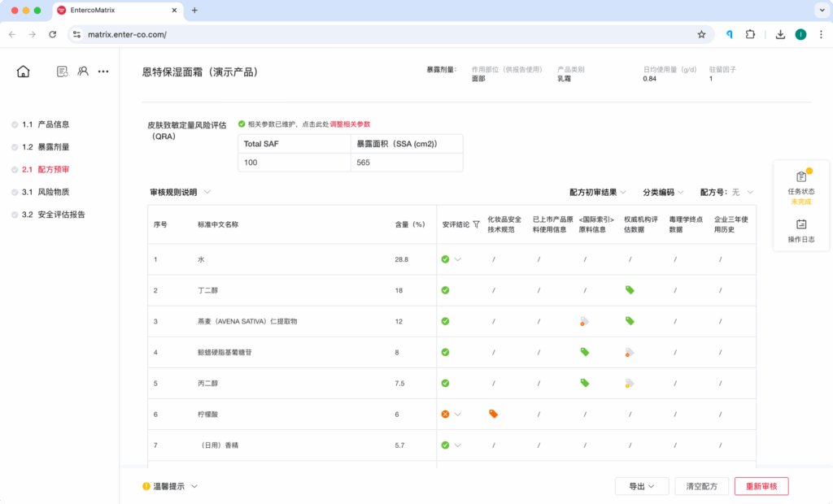Viewport: 833px width, 504px height.
Task: Go to the home page icon
Action: tap(23, 72)
